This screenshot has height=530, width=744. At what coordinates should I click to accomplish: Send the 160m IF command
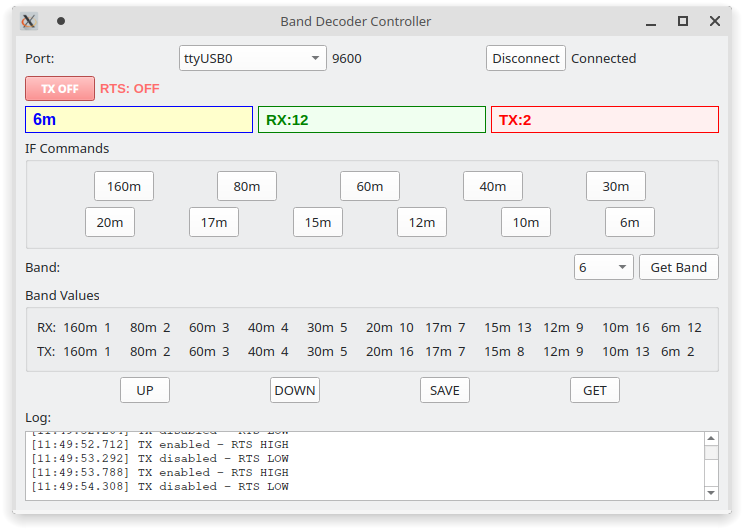[x=124, y=186]
